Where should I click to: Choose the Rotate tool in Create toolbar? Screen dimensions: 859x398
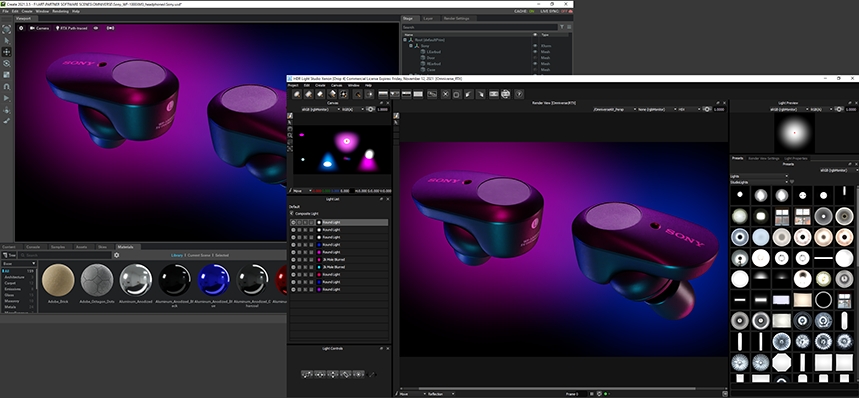pos(7,63)
